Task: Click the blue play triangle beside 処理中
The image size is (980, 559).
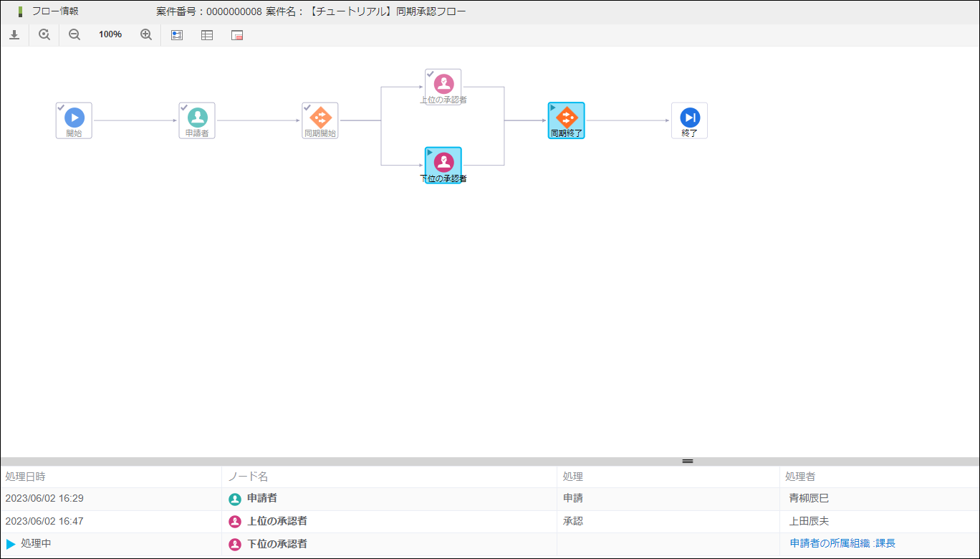Action: tap(11, 544)
